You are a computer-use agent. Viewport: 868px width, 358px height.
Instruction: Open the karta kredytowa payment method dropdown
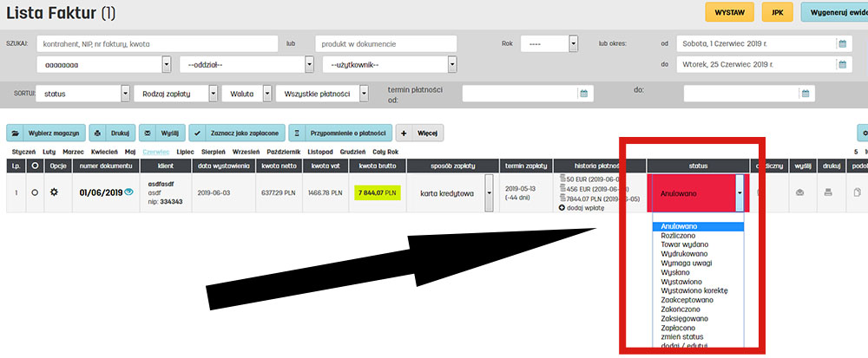pos(489,193)
